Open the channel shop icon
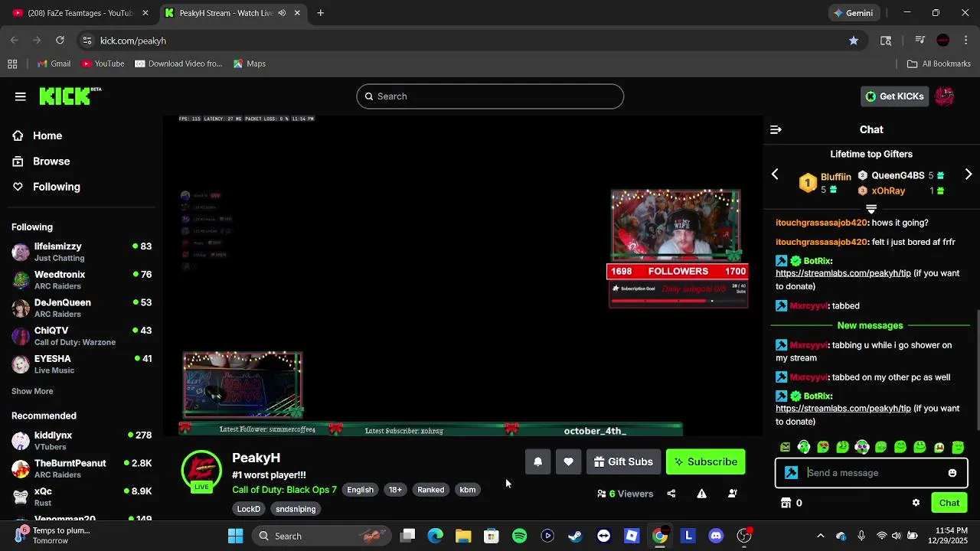This screenshot has height=551, width=980. pyautogui.click(x=786, y=503)
